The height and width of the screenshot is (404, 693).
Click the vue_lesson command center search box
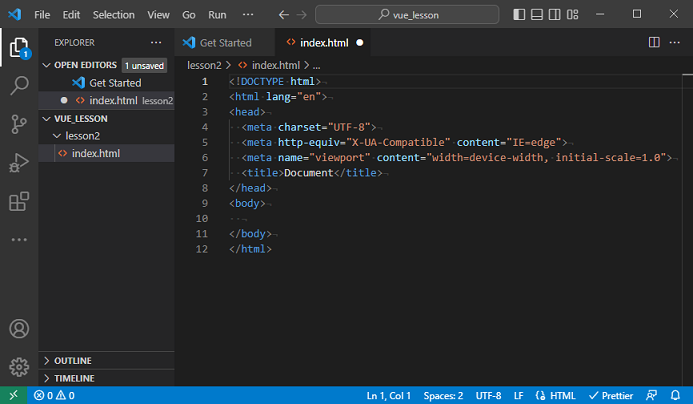click(407, 15)
